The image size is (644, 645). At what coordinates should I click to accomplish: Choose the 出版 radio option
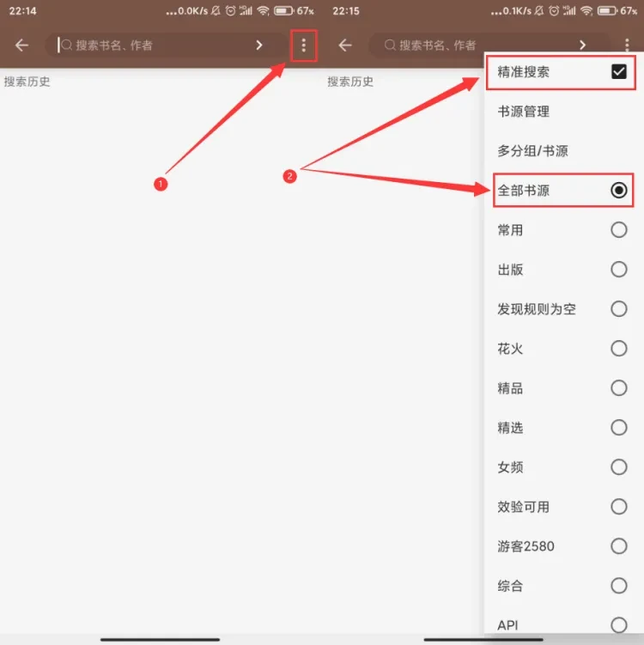(x=618, y=270)
